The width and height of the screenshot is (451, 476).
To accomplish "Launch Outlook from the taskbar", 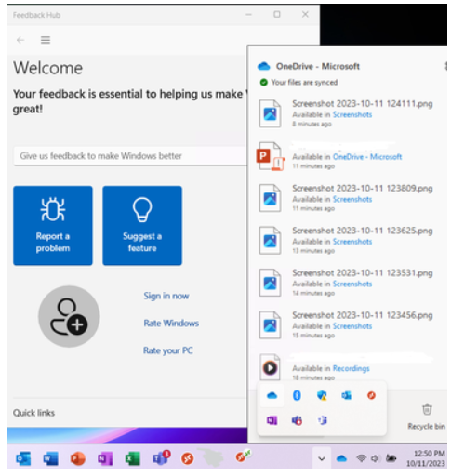I will click(23, 458).
